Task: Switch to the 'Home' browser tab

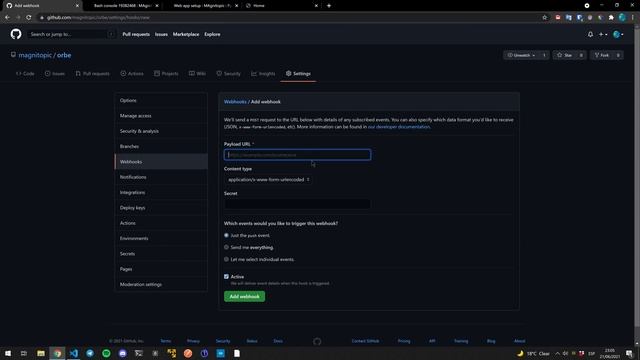Action: (x=282, y=6)
